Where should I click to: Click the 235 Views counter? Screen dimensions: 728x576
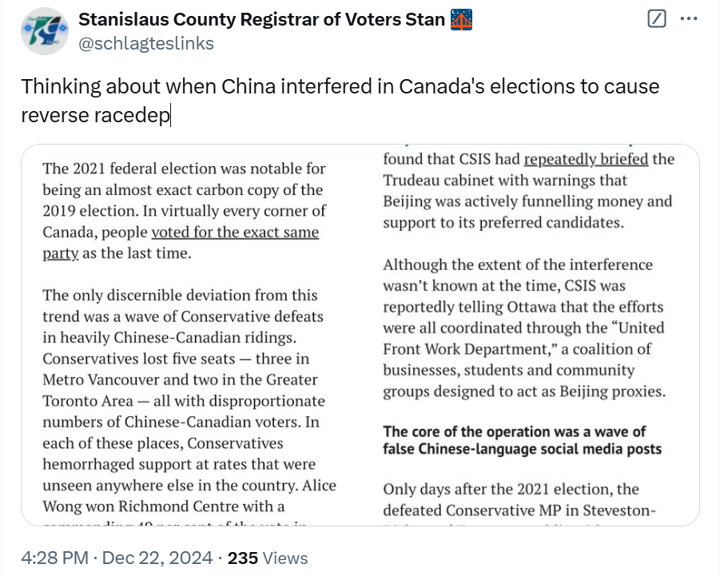[268, 558]
